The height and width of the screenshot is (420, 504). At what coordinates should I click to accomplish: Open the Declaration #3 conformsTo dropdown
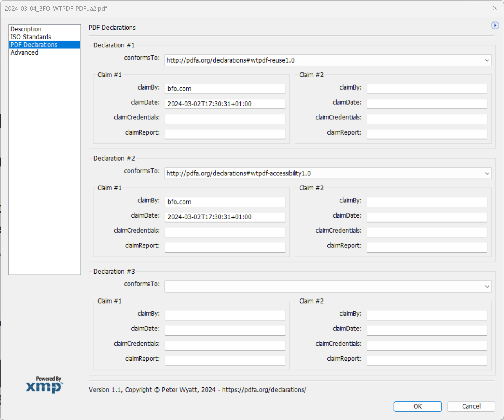487,286
